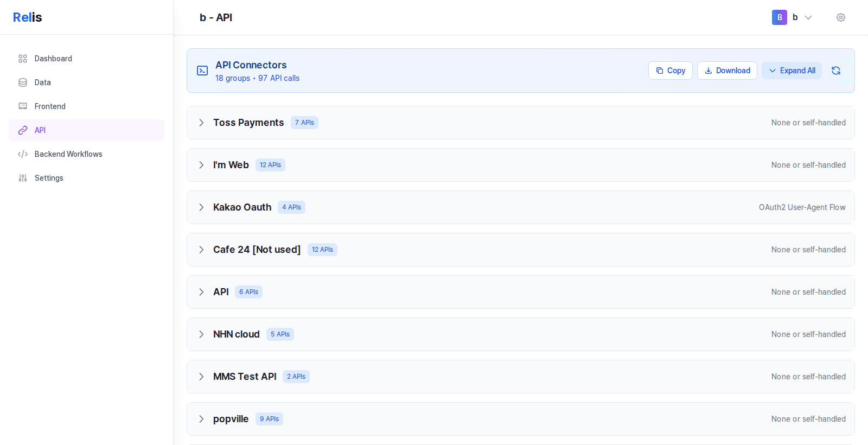Click the 4 APIs badge on Kakao Oauth
The width and height of the screenshot is (868, 445).
point(291,207)
